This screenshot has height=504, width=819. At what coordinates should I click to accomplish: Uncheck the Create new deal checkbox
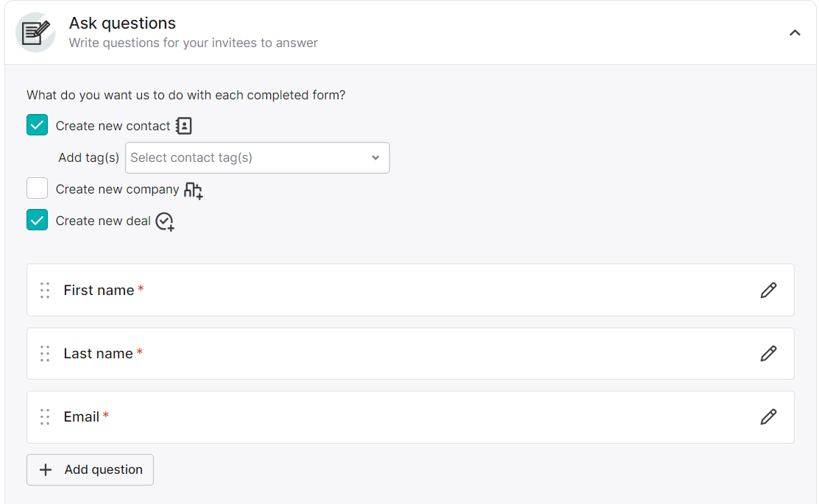tap(37, 220)
